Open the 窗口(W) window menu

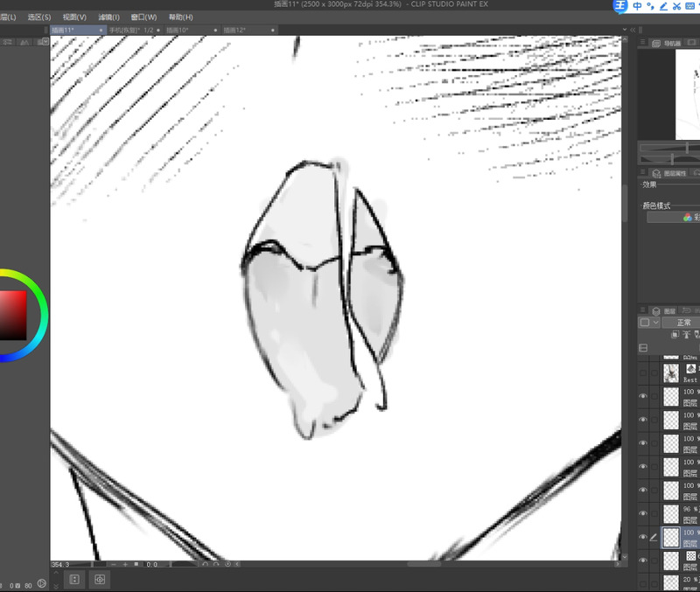pos(143,17)
